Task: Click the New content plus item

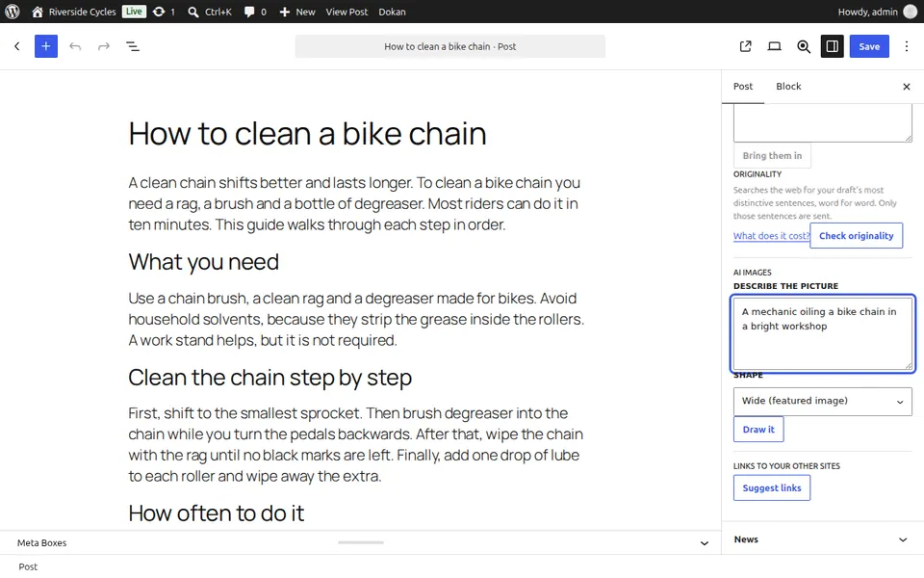Action: pyautogui.click(x=297, y=12)
